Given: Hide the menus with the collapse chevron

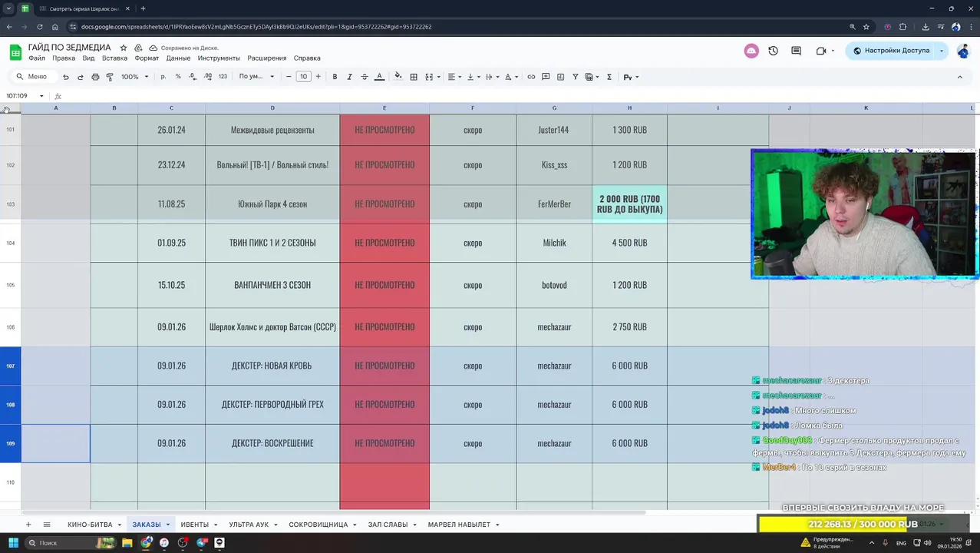Looking at the screenshot, I should pyautogui.click(x=959, y=77).
